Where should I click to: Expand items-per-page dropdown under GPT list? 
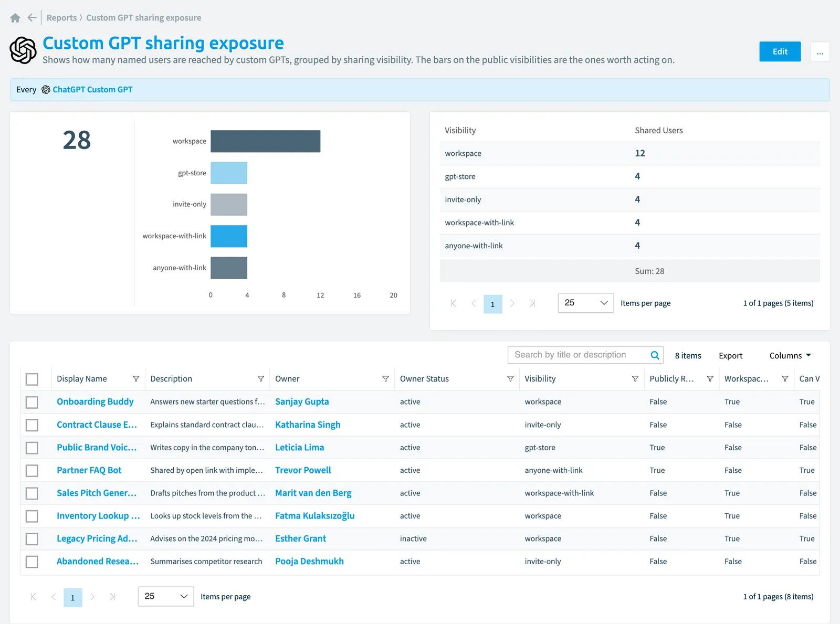pyautogui.click(x=166, y=596)
